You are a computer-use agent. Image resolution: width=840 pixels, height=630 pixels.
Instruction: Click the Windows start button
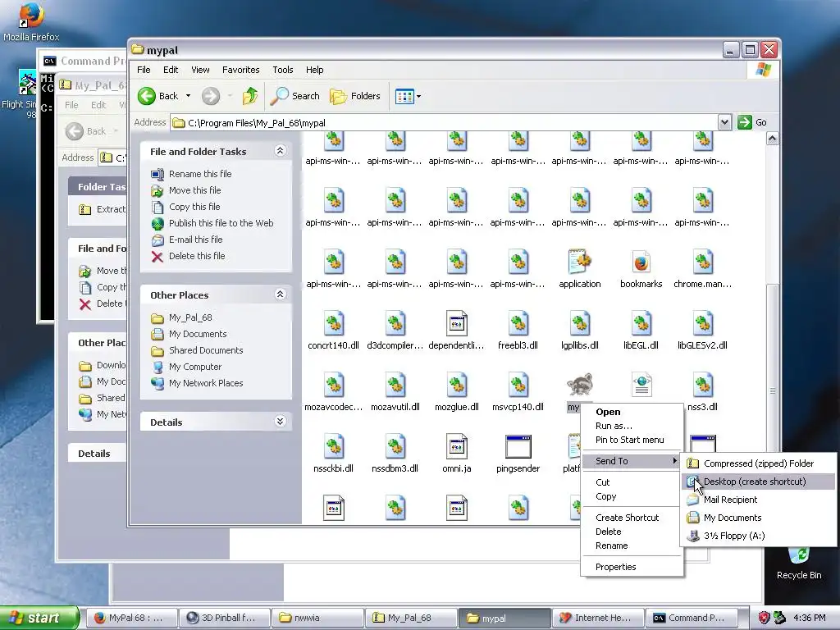(x=39, y=618)
